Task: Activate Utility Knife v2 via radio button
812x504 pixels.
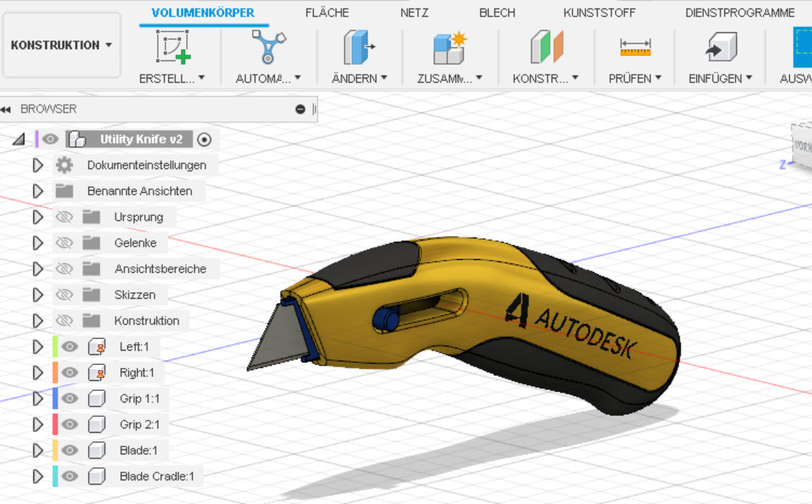Action: 204,140
